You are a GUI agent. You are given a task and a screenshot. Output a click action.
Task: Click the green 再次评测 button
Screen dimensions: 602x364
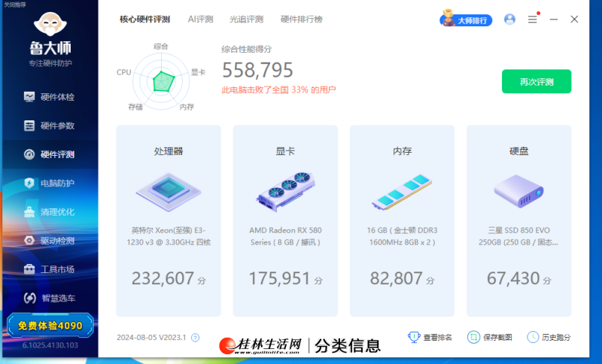[x=536, y=81]
